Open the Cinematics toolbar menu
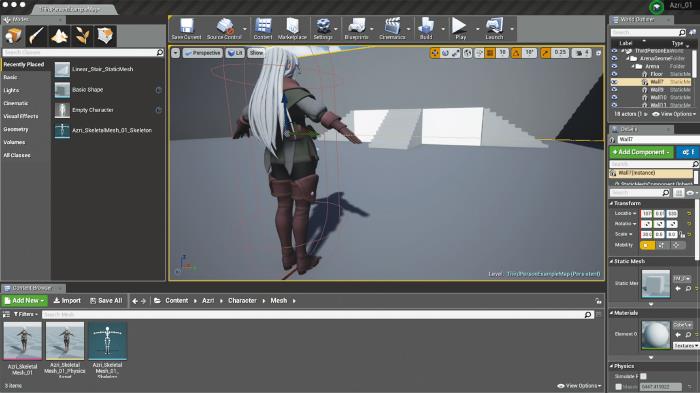Viewport: 700px width, 393px height. pos(392,29)
